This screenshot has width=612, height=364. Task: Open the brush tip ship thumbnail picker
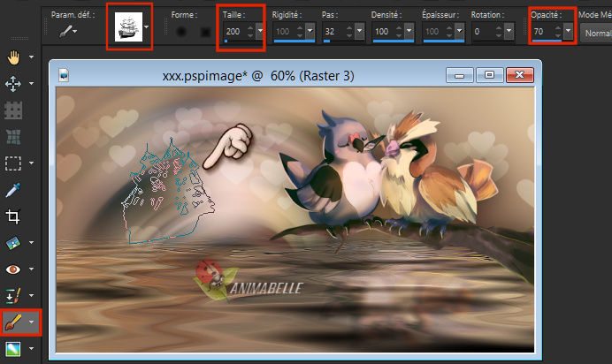(x=128, y=27)
